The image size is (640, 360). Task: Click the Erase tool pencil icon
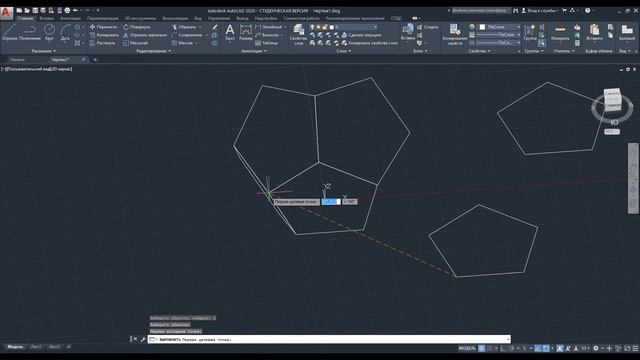click(214, 27)
